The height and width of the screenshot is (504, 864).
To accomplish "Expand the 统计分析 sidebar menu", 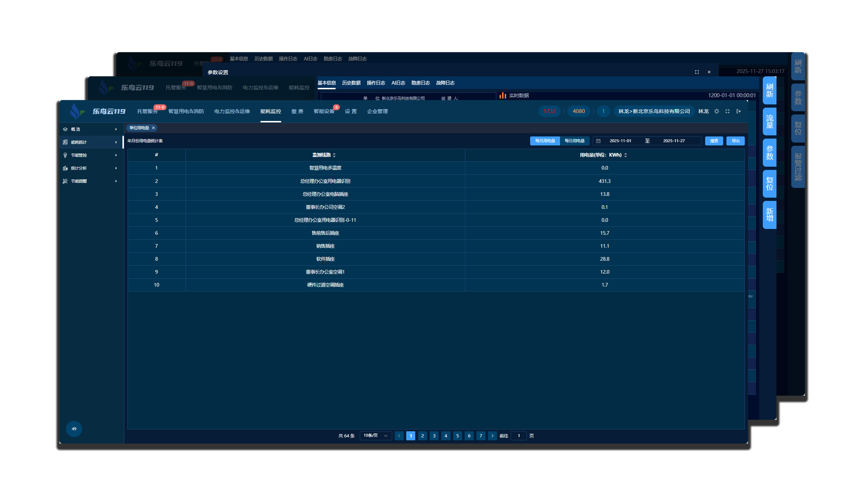I will 91,168.
